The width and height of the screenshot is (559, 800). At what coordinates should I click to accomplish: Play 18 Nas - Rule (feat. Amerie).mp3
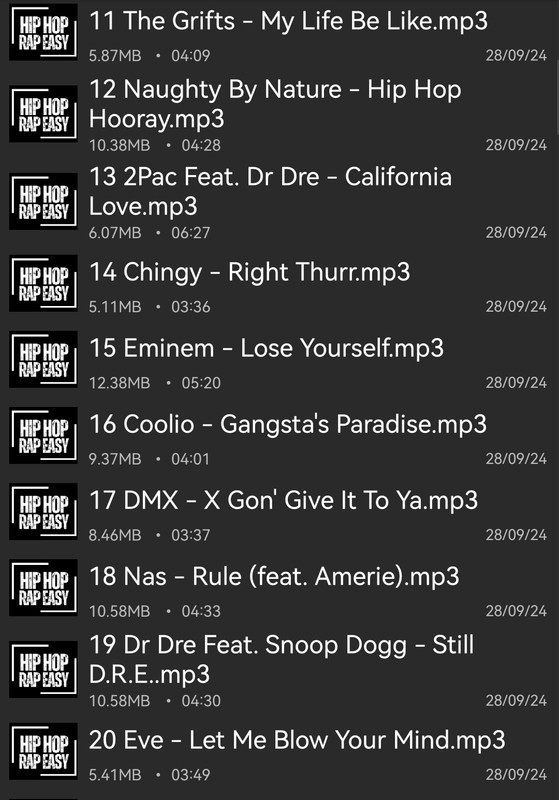[x=280, y=587]
